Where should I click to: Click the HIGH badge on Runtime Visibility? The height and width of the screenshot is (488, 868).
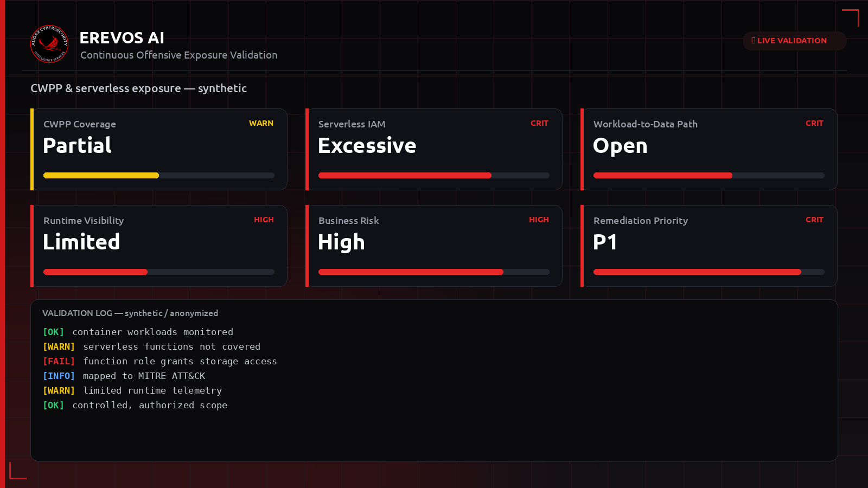[x=264, y=220]
